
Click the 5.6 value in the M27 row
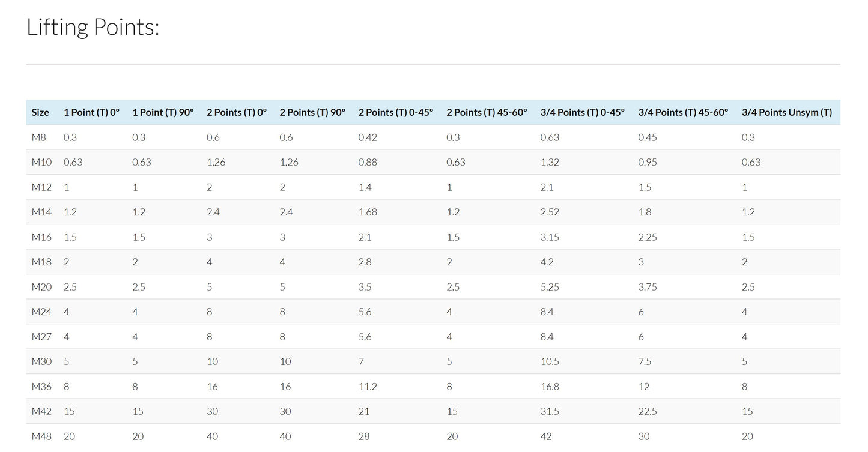365,337
